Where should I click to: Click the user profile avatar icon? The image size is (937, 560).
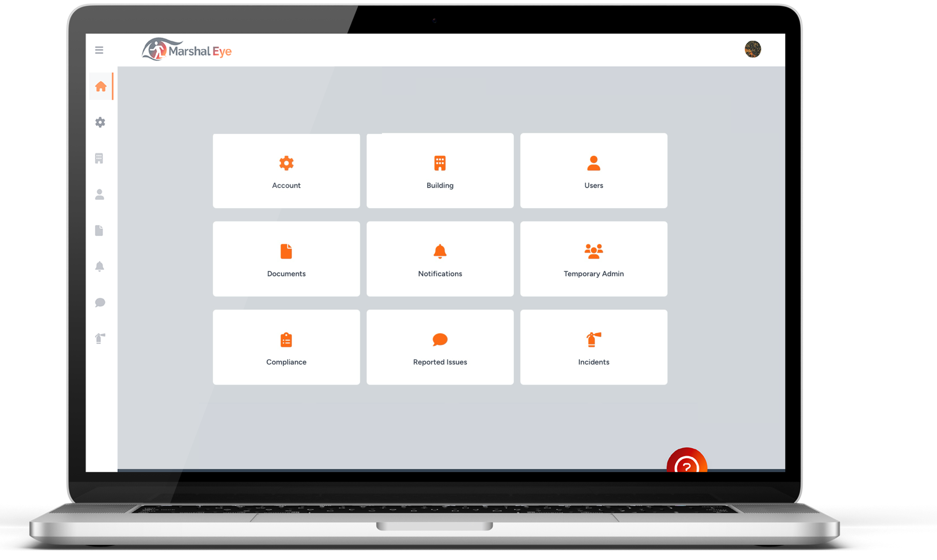753,50
